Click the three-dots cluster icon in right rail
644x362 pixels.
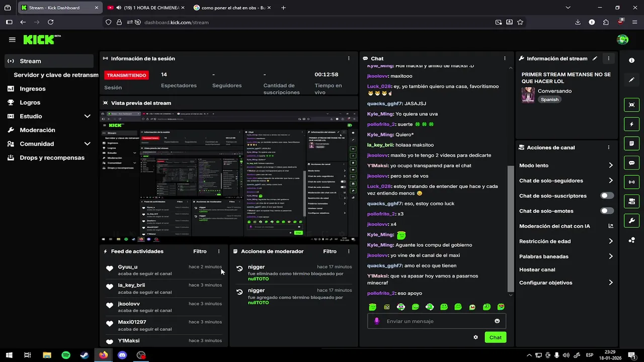631,240
